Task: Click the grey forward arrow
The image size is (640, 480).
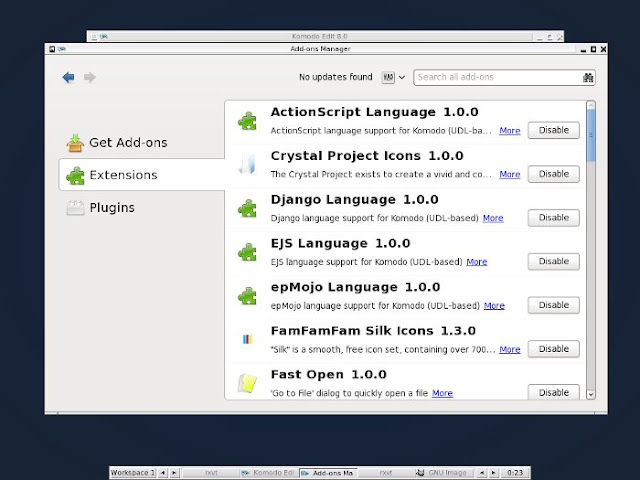Action: click(90, 77)
